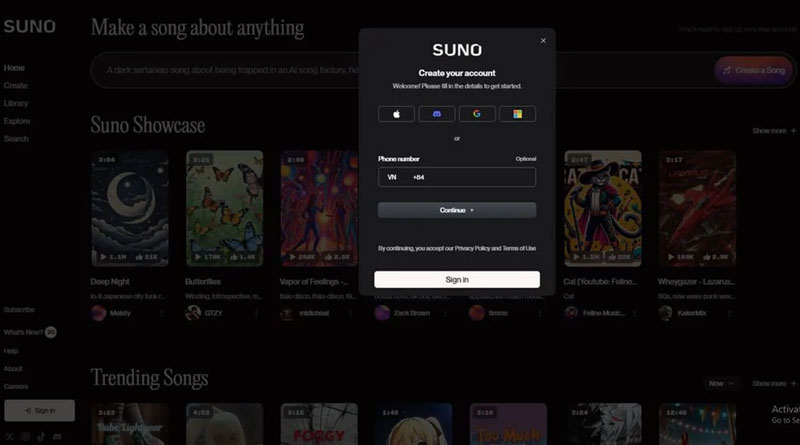Open the X (Twitter) social icon in sidebar

[9, 437]
